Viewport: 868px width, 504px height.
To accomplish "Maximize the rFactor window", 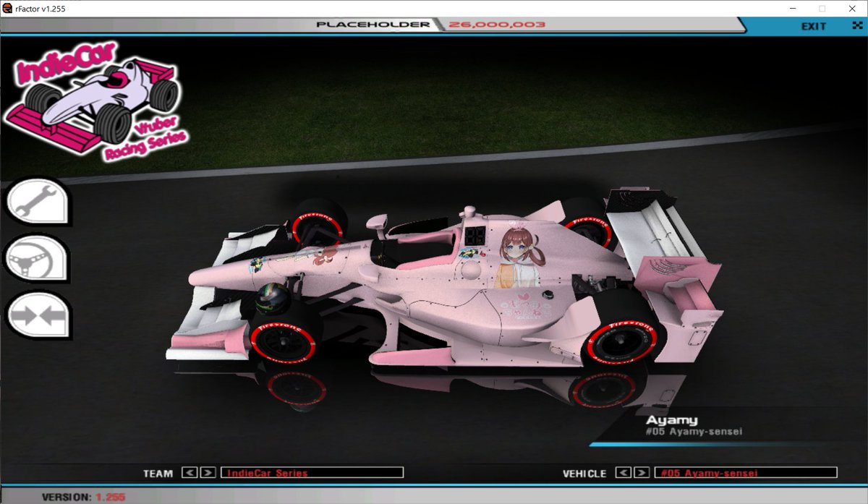I will (822, 8).
